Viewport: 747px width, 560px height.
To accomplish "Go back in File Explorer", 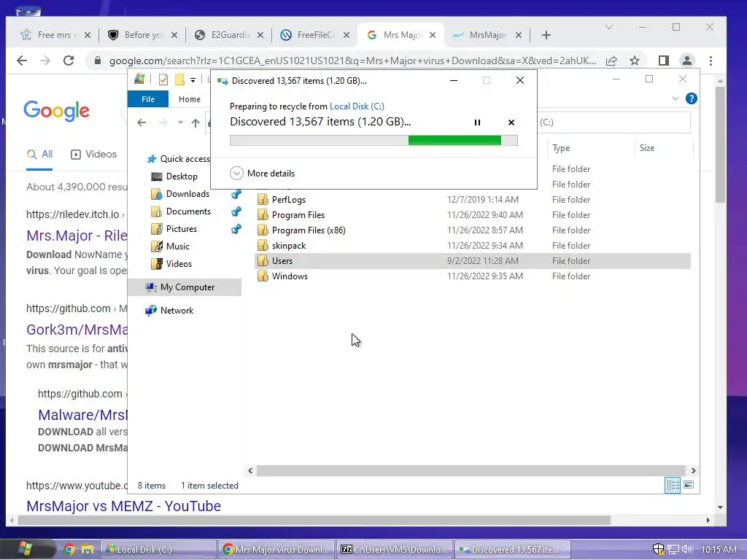I will click(142, 122).
